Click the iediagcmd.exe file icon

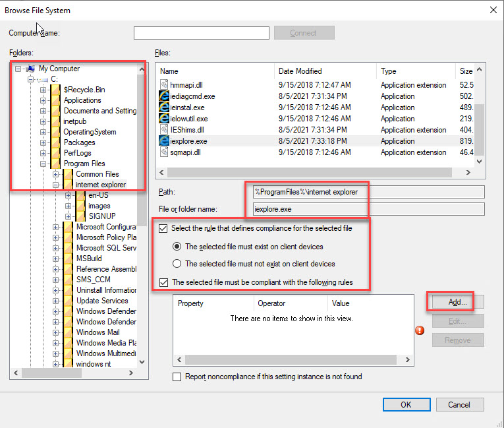click(165, 96)
